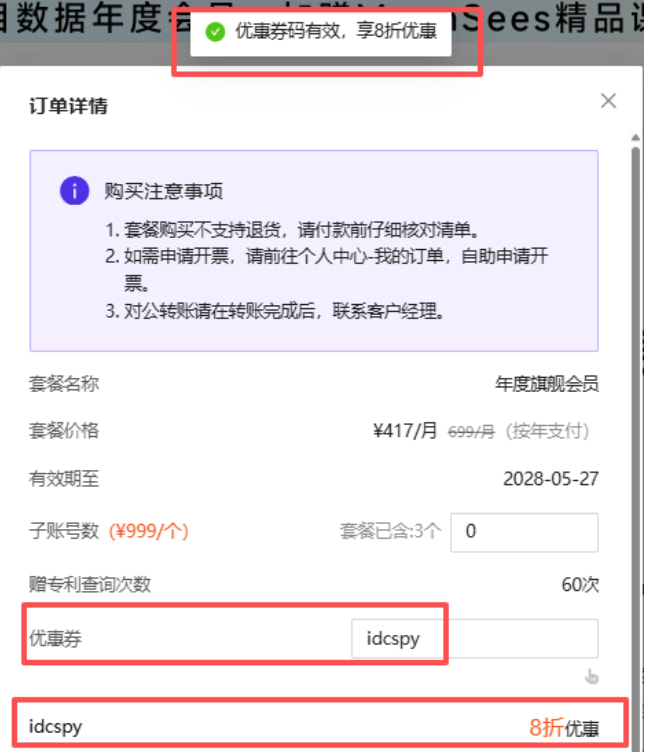Click the orange 8折优惠 discount text
Screen dimensions: 645x754
[564, 728]
